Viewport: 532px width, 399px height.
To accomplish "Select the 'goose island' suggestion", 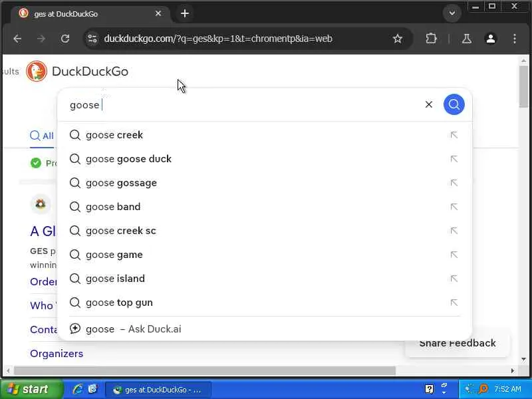I will point(265,279).
